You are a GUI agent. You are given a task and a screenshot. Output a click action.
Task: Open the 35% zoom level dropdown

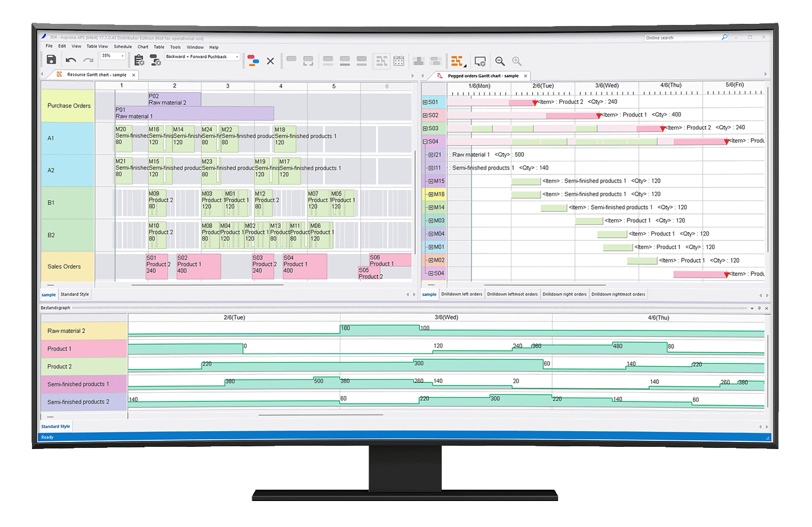click(x=123, y=55)
